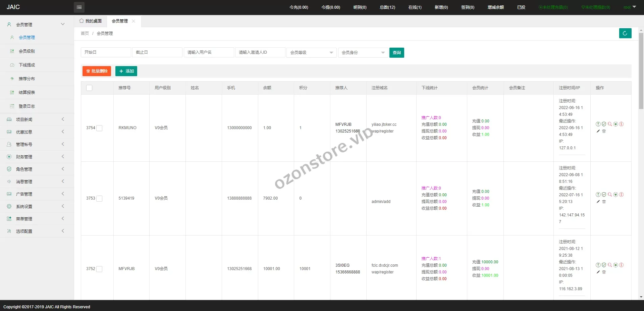Screen dimensions: 644x311
Task: Click shield check icon for member 3753
Action: tap(604, 195)
